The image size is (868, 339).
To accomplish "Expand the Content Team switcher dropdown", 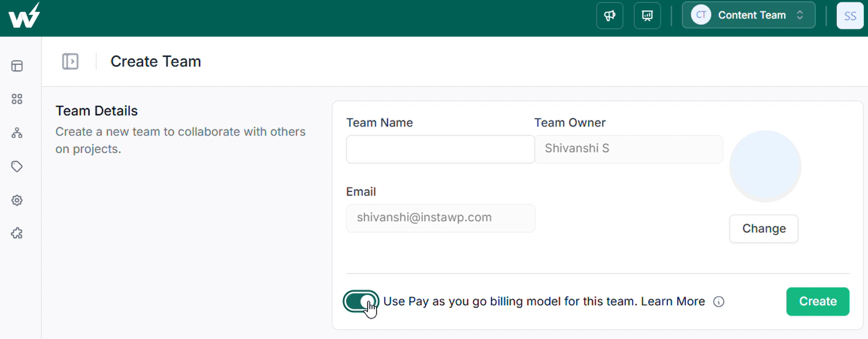I will (x=748, y=16).
